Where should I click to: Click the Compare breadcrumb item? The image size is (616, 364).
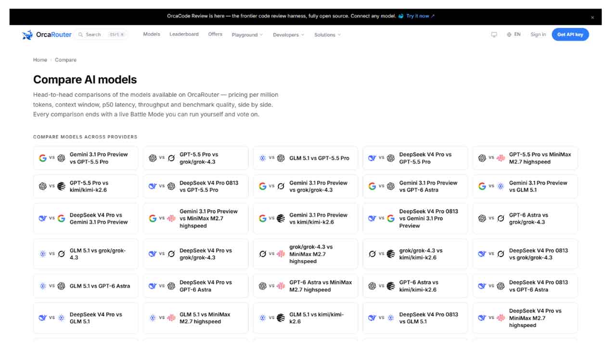pyautogui.click(x=65, y=60)
